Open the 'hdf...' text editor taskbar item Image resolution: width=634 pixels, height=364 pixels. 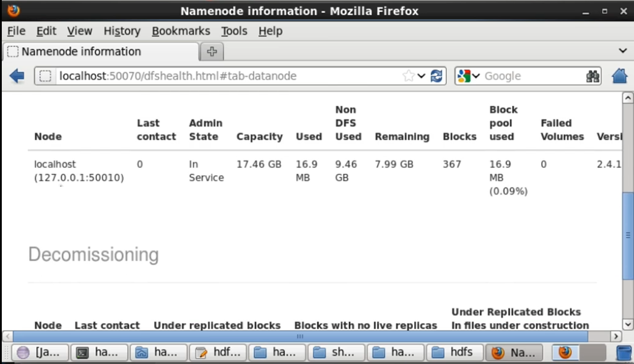pos(219,352)
